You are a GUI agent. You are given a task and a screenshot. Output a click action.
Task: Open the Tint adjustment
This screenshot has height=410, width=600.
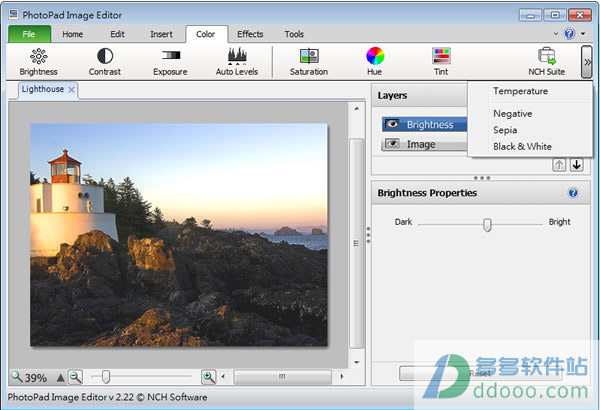coord(441,62)
